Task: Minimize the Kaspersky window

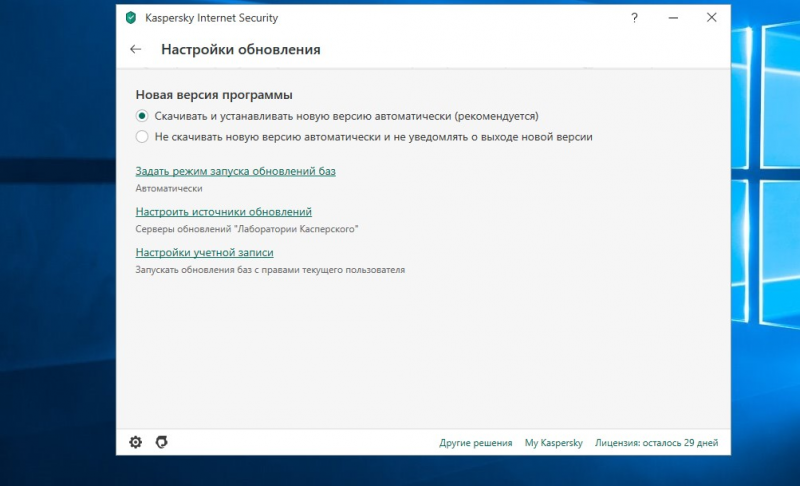Action: coord(673,18)
